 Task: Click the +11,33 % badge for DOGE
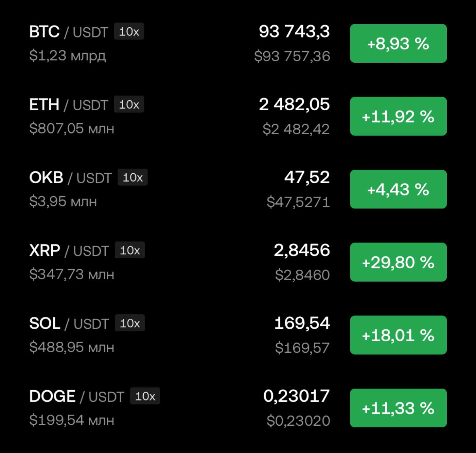[398, 408]
